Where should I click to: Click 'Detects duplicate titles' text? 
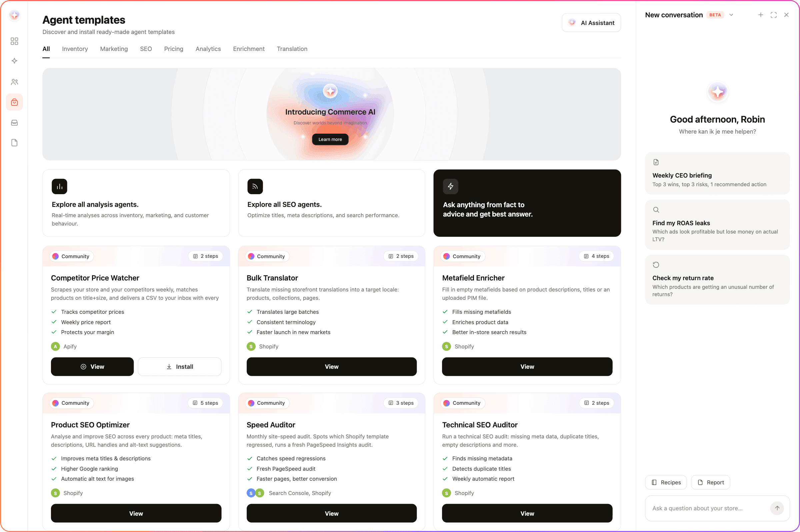pyautogui.click(x=481, y=468)
